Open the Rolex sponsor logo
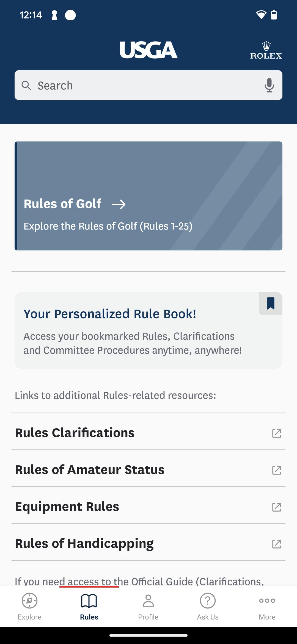The width and height of the screenshot is (297, 644). (266, 50)
